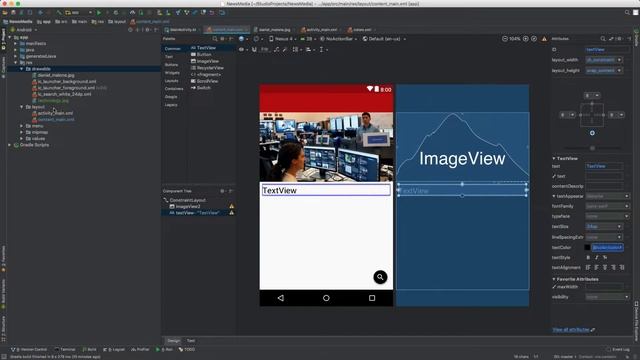Open the Nexus 4 device dropdown
Screen dimensions: 640x360
pos(282,39)
